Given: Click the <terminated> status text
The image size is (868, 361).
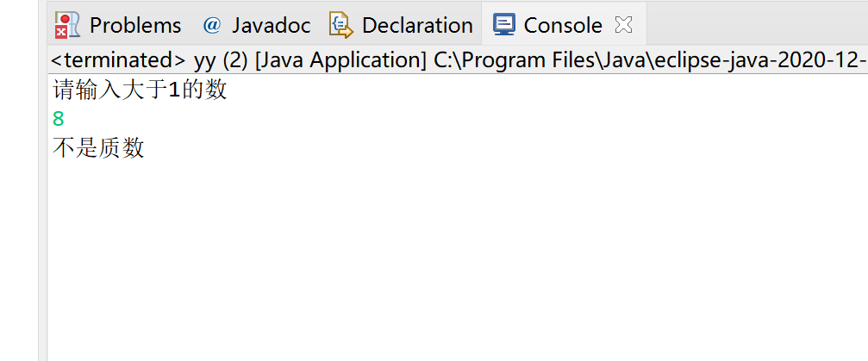Looking at the screenshot, I should [118, 60].
